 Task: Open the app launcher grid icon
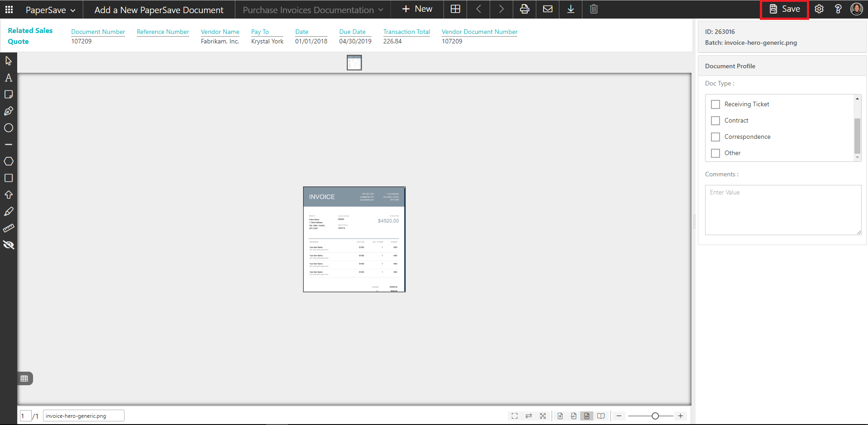[9, 9]
